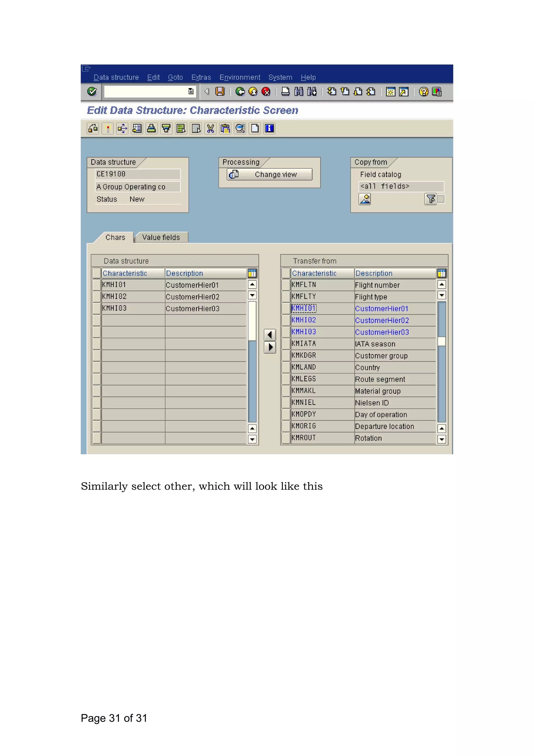Viewport: 534px width, 756px height.
Task: Click the Save floppy disk icon
Action: click(220, 92)
